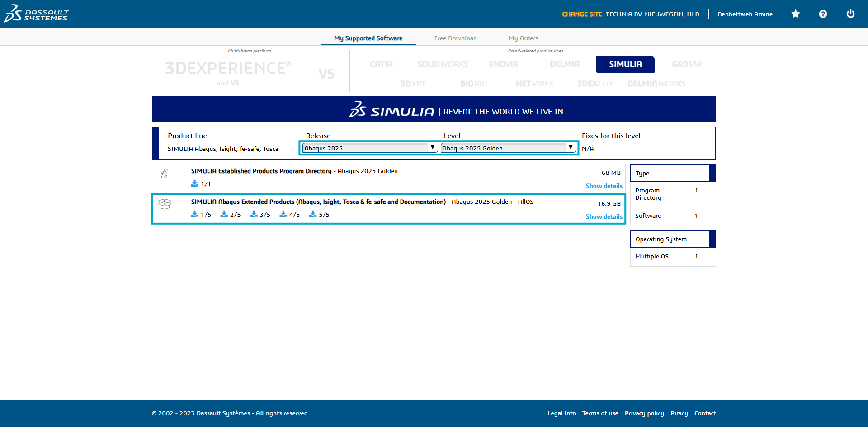Switch to the My Orders tab
The width and height of the screenshot is (868, 427).
[x=524, y=38]
